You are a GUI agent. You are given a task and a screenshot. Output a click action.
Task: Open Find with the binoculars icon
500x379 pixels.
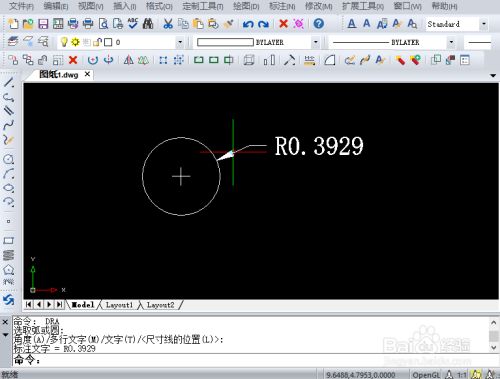pyautogui.click(x=148, y=24)
